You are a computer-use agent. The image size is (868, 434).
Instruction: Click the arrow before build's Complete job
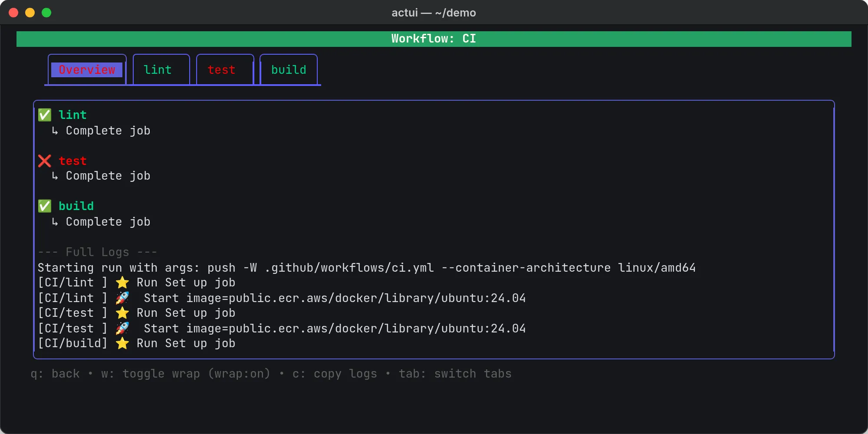pos(55,222)
